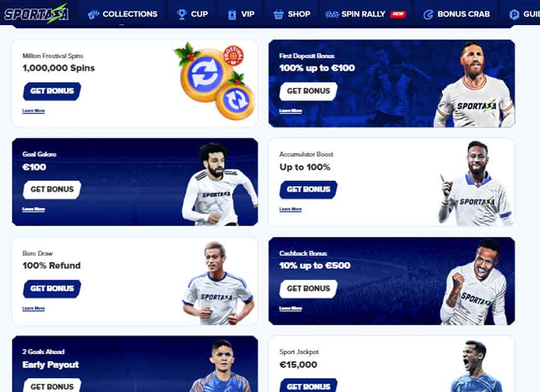Get the Cashback Bonus
The width and height of the screenshot is (540, 392).
tap(308, 289)
